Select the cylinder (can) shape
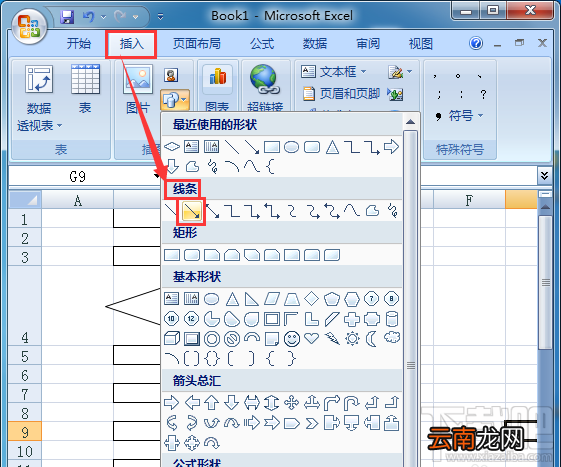561x467 pixels. point(392,319)
